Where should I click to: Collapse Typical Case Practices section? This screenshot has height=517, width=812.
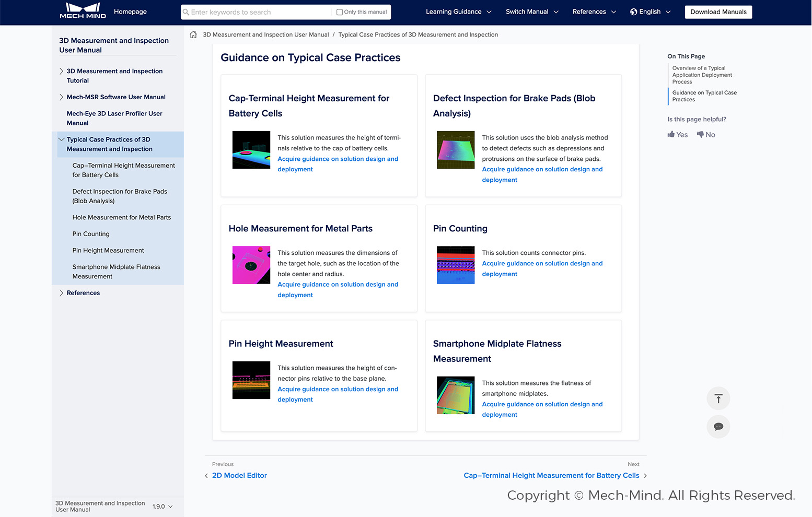(x=61, y=139)
